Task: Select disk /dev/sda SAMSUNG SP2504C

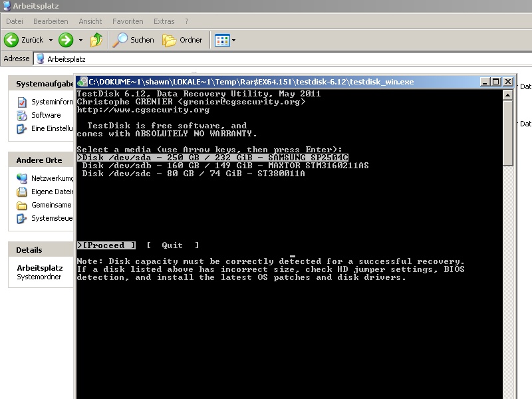Action: 213,158
